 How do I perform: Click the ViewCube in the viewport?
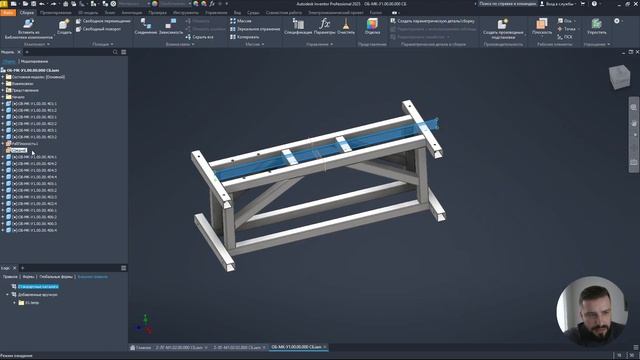click(x=619, y=77)
